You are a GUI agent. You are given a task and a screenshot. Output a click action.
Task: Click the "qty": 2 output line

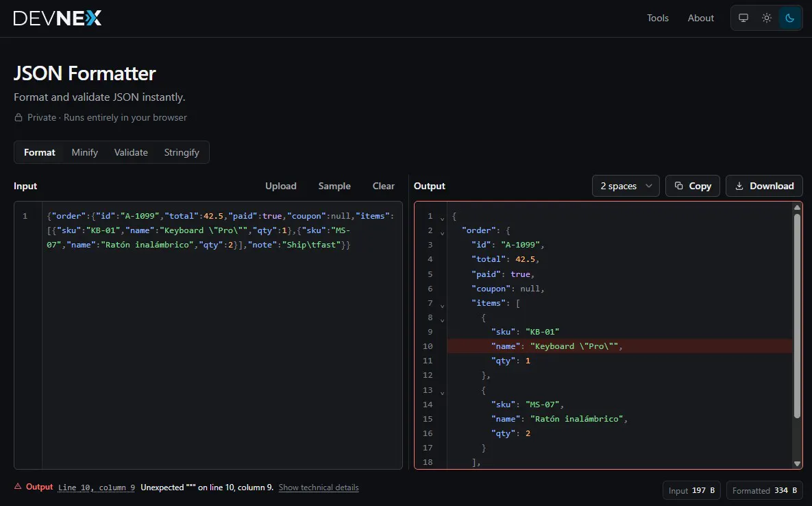510,433
